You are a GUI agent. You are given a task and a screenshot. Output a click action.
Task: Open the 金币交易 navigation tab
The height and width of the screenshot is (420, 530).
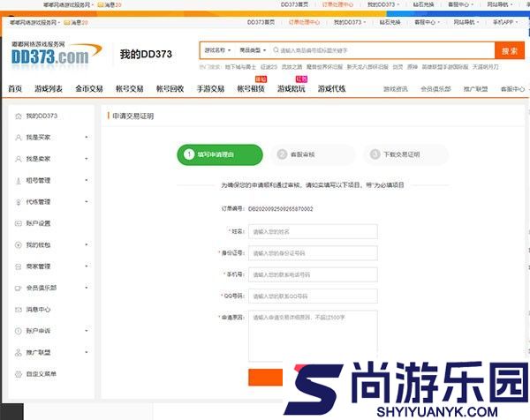[x=89, y=89]
